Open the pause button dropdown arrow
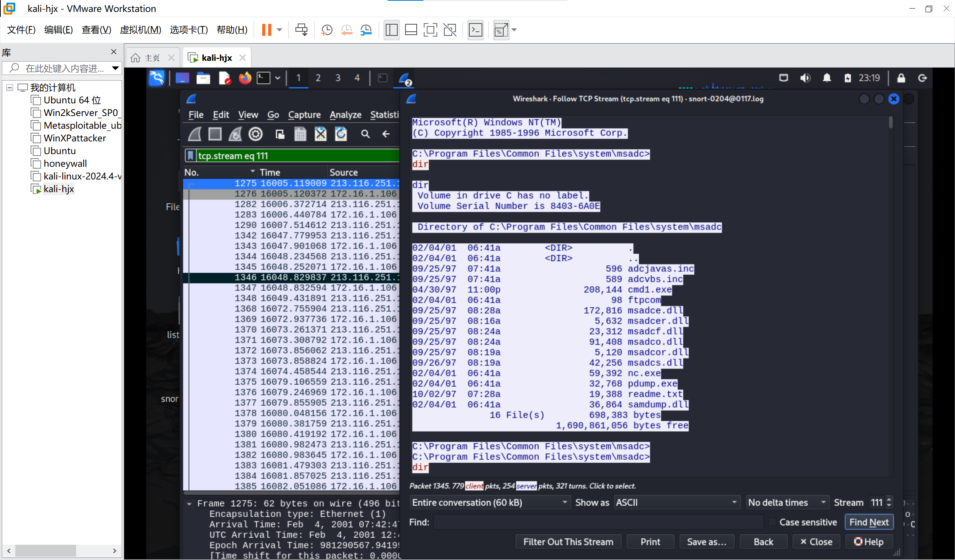This screenshot has height=560, width=955. pos(279,29)
